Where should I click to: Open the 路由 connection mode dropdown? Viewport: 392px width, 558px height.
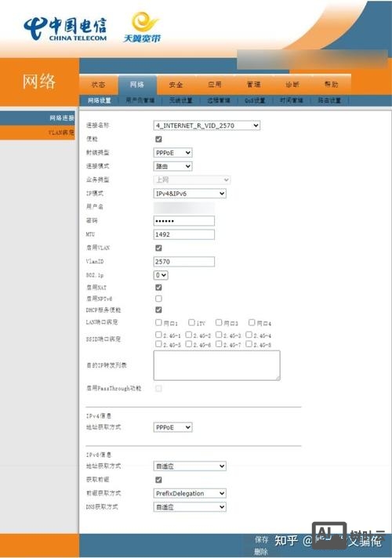pyautogui.click(x=172, y=166)
